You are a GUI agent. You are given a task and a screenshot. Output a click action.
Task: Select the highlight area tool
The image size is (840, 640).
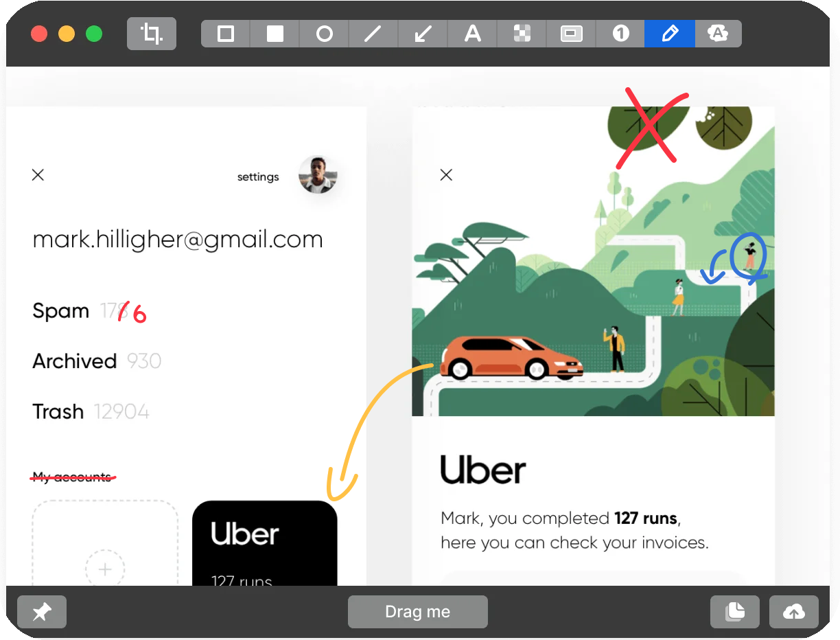click(572, 34)
